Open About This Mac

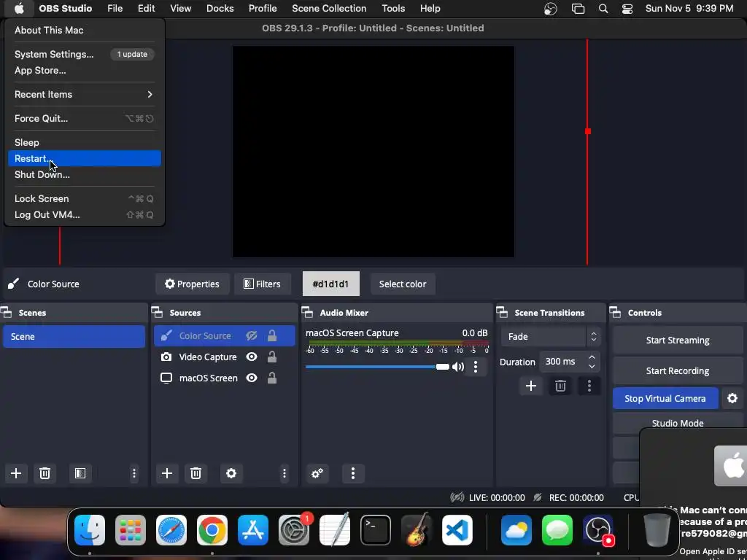coord(85,30)
